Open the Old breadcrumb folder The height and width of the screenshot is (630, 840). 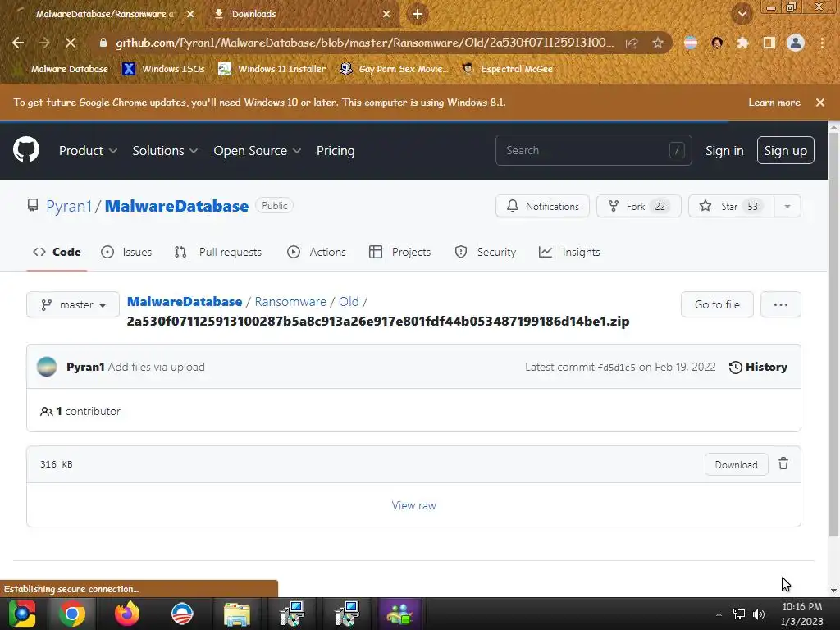(x=349, y=302)
